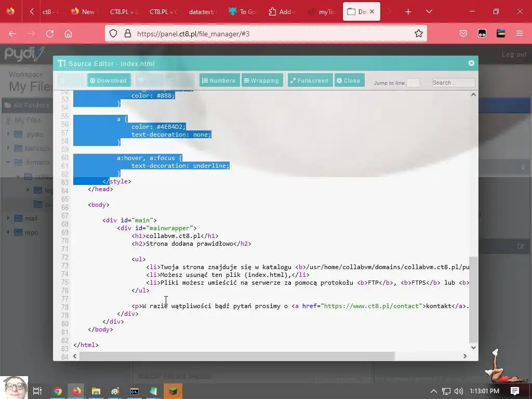Expand the mail folder
The image size is (532, 399).
pyautogui.click(x=8, y=218)
